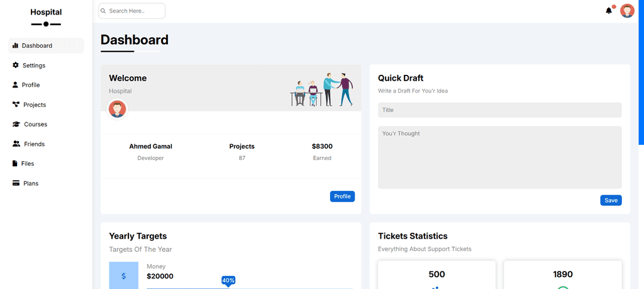The width and height of the screenshot is (644, 289).
Task: Open the Projects page from sidebar
Action: 46,105
